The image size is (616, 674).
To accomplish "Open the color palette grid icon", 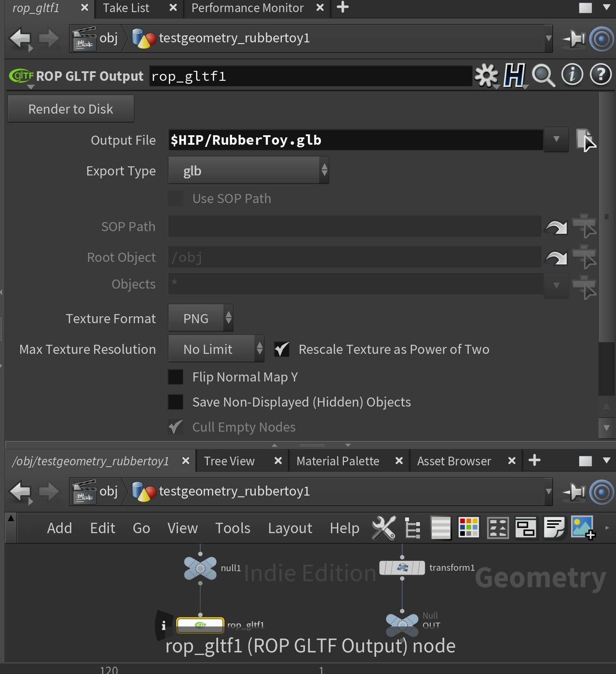I will pyautogui.click(x=469, y=528).
